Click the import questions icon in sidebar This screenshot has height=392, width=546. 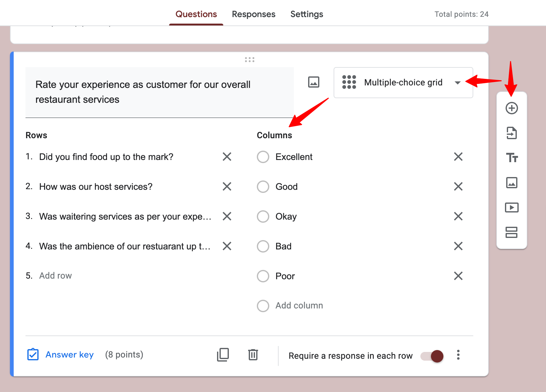pos(511,133)
